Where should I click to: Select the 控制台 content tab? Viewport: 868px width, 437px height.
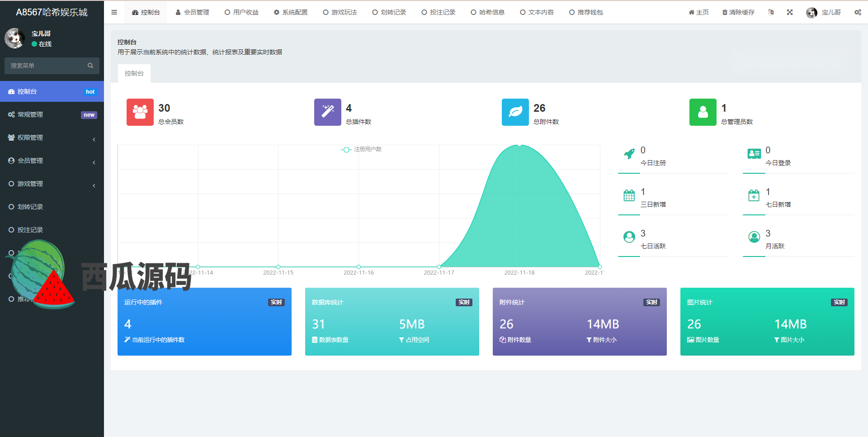134,73
